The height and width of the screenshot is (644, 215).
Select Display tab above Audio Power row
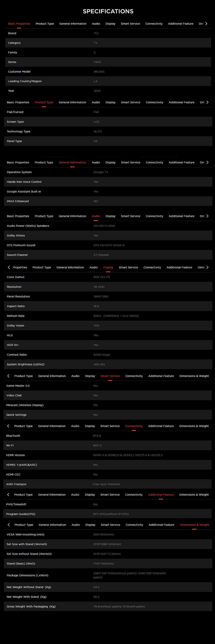110,216
